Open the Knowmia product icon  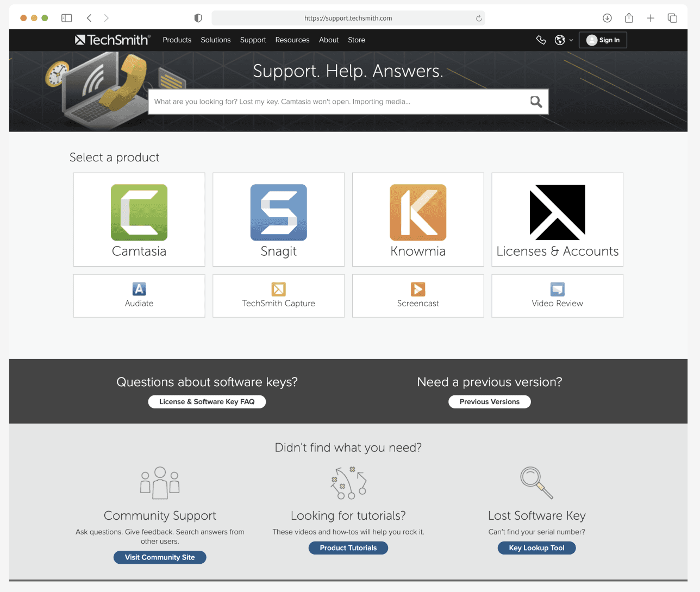[418, 212]
